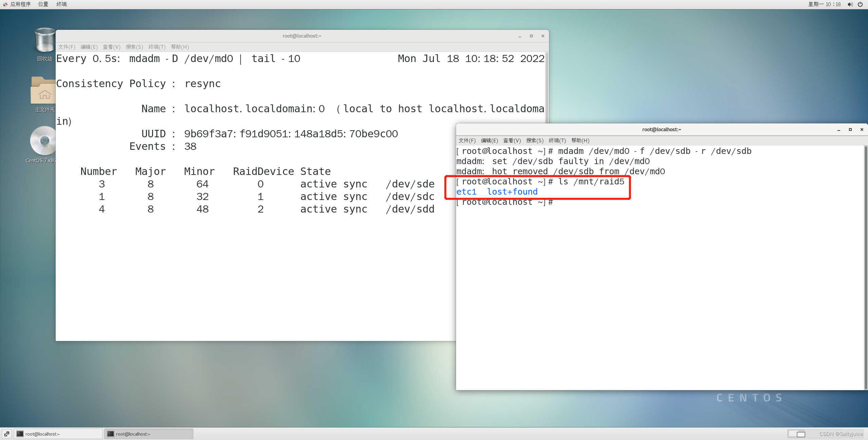The width and height of the screenshot is (868, 440).
Task: Open 编辑(E) menu in front terminal
Action: tap(489, 140)
